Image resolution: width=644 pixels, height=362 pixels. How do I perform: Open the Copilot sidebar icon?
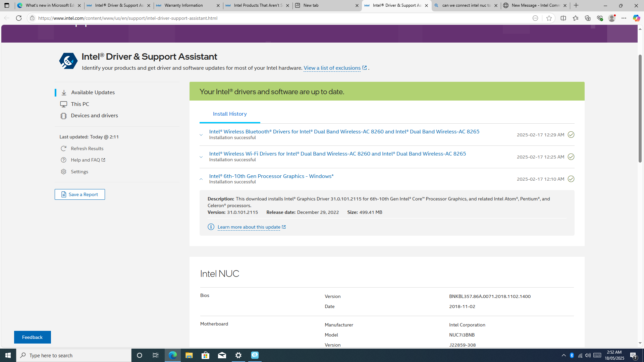tap(636, 18)
